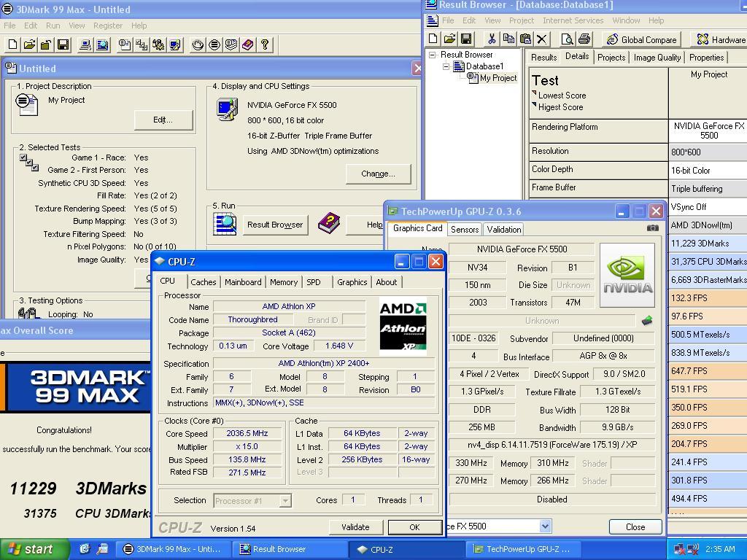Screen dimensions: 747x560
Task: Click Lowest Score label in Test header
Action: point(562,96)
